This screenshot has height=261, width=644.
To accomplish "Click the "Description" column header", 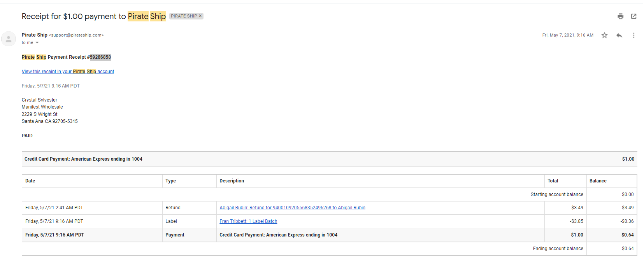I will [x=232, y=181].
